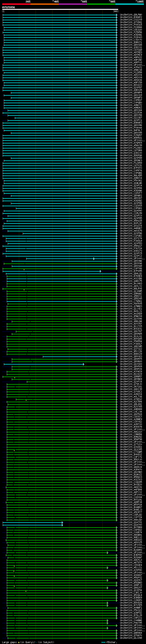The image size is (146, 644).
Task: Select the label UniRef100_C8CGU0
Action: coord(131,30)
